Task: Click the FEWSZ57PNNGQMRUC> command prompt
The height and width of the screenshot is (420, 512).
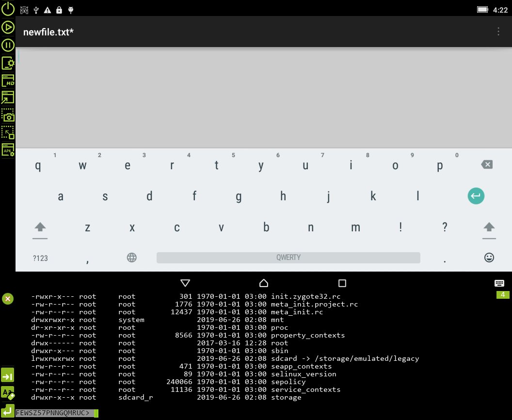Action: point(52,413)
